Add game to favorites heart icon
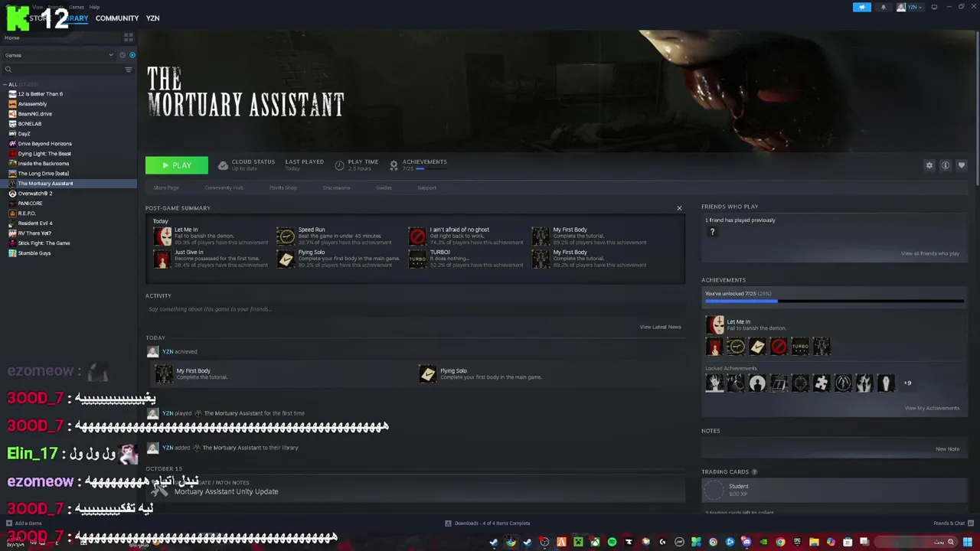Screen dimensions: 980x551 point(962,165)
